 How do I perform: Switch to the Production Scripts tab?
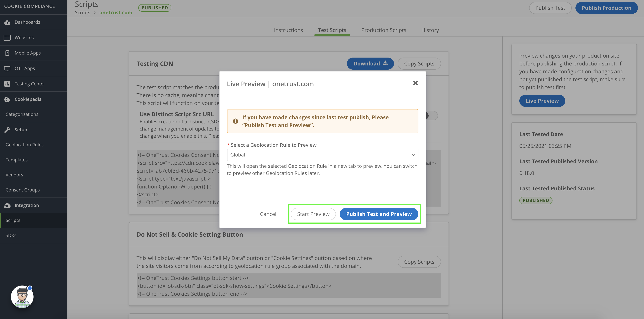click(384, 30)
